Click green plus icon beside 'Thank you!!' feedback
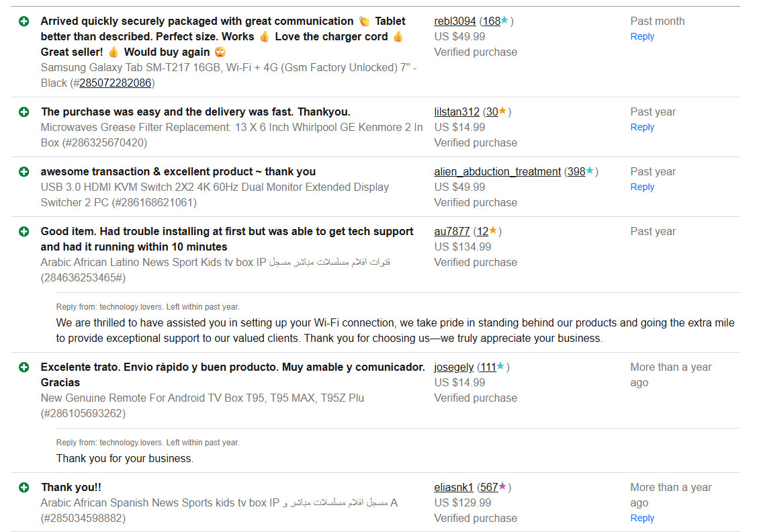 pos(24,488)
